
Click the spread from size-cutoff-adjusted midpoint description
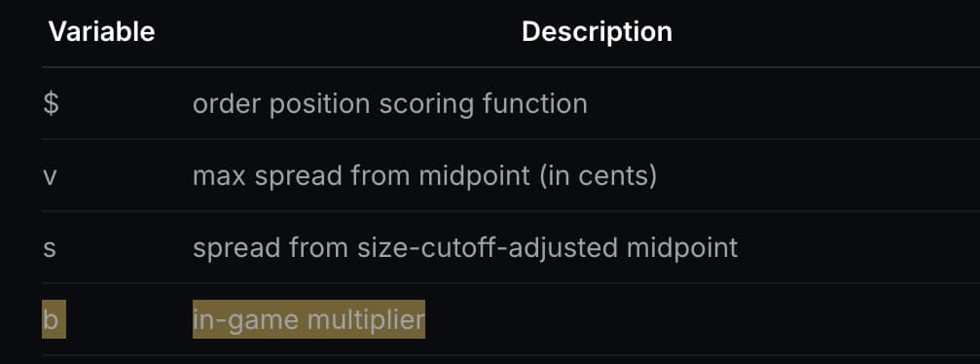[x=465, y=248]
